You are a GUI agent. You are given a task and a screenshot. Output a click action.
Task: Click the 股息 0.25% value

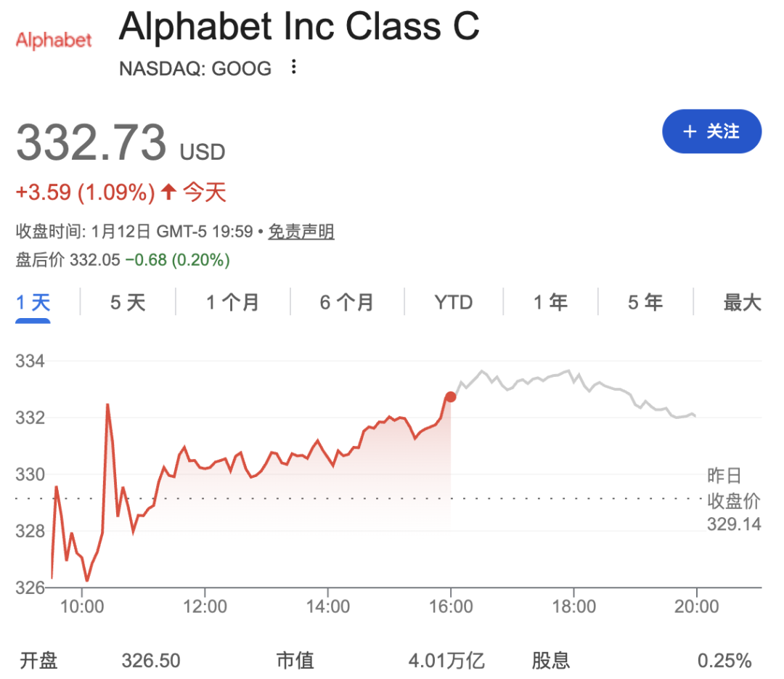(724, 660)
